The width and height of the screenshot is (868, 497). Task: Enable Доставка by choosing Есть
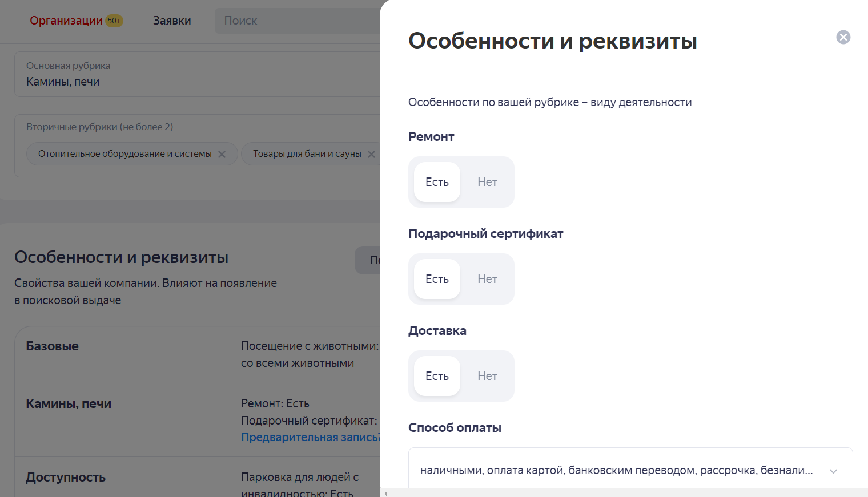click(x=437, y=376)
